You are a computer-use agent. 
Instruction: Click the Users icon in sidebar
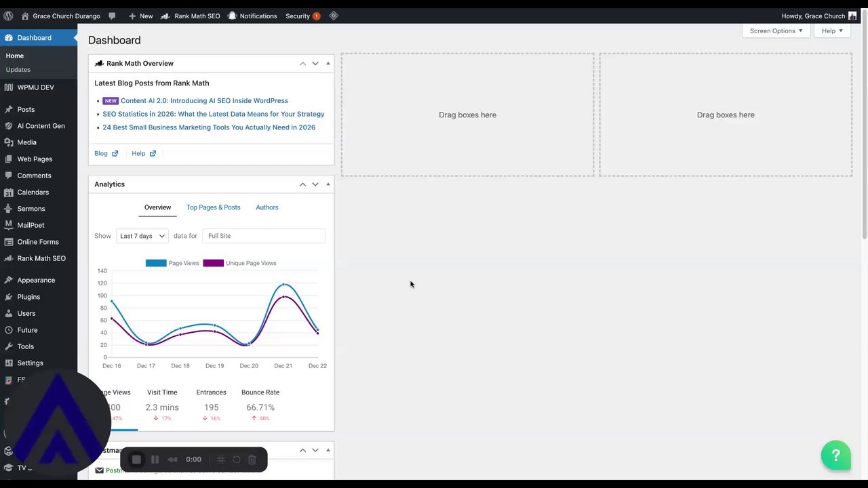[x=8, y=313]
